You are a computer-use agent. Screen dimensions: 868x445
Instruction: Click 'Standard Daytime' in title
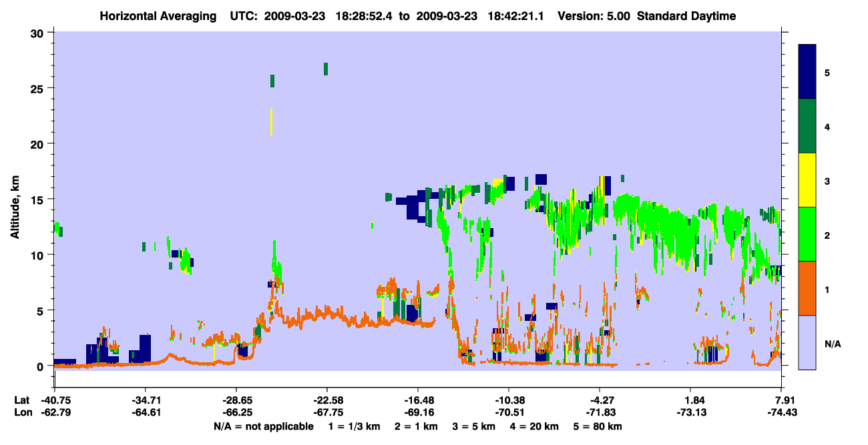click(x=686, y=16)
